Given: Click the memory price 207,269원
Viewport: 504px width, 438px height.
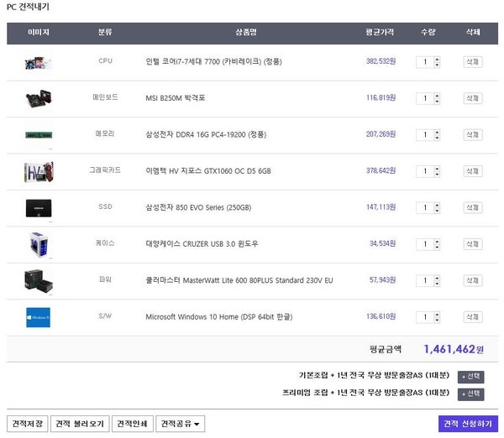Looking at the screenshot, I should [x=381, y=134].
